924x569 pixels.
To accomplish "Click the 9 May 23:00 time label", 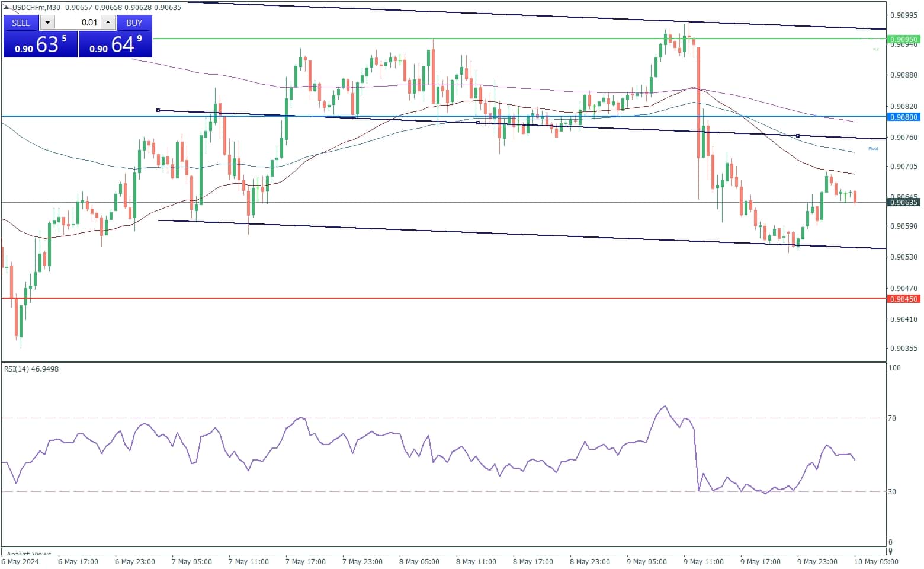I will 817,561.
